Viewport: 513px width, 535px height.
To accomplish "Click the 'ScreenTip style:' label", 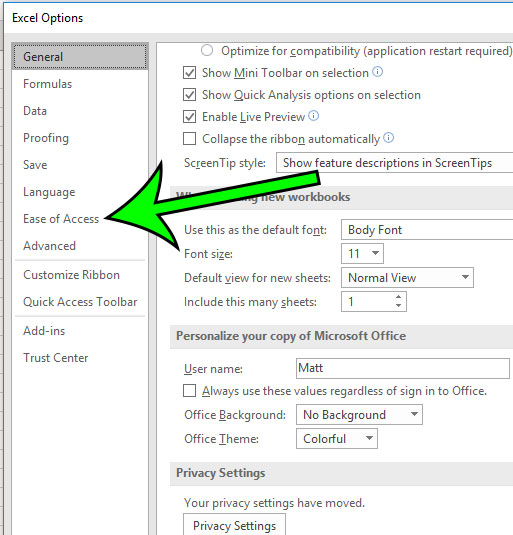I will pyautogui.click(x=225, y=163).
